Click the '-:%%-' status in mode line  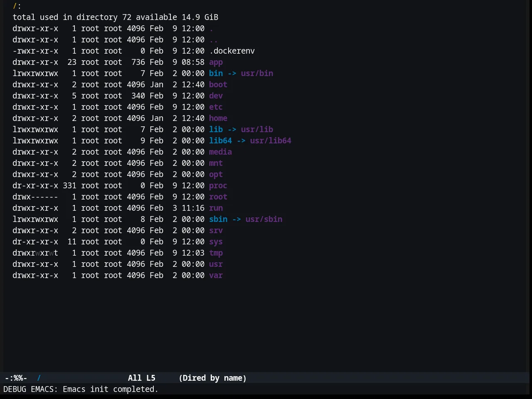pos(16,378)
